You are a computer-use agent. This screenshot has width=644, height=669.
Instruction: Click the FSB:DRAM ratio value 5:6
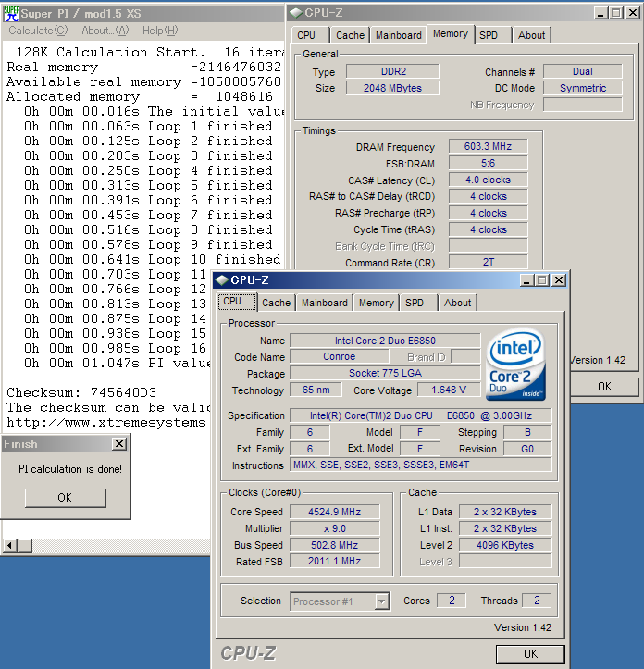pyautogui.click(x=488, y=164)
